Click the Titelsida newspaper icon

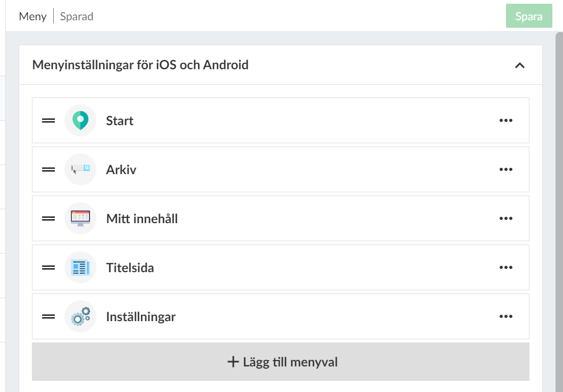click(80, 267)
